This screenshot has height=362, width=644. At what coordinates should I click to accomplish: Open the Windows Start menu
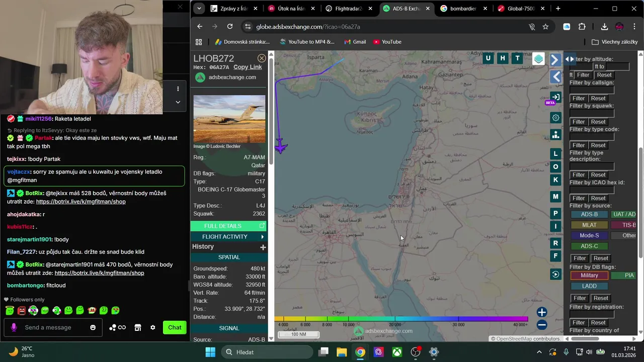pyautogui.click(x=210, y=352)
